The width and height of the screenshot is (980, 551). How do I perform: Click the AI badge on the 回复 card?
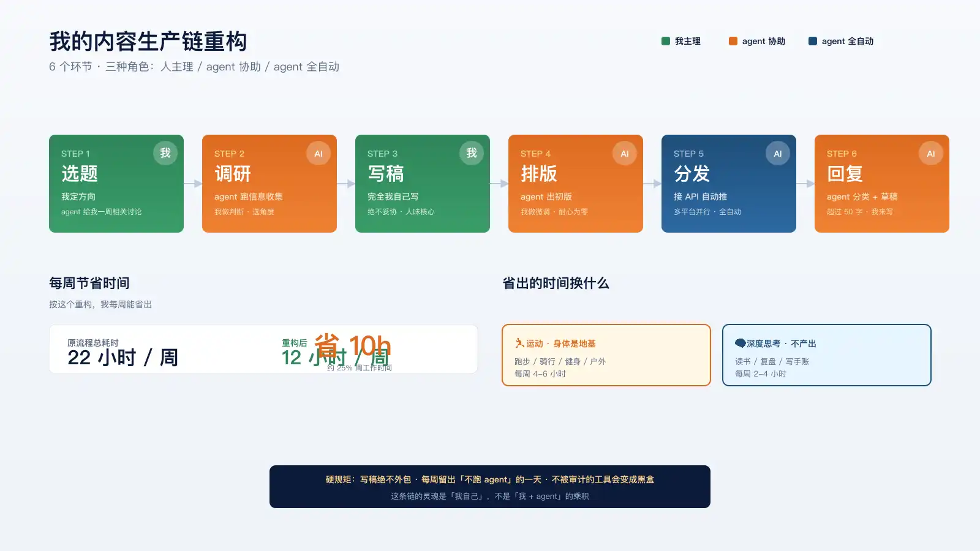pyautogui.click(x=931, y=153)
